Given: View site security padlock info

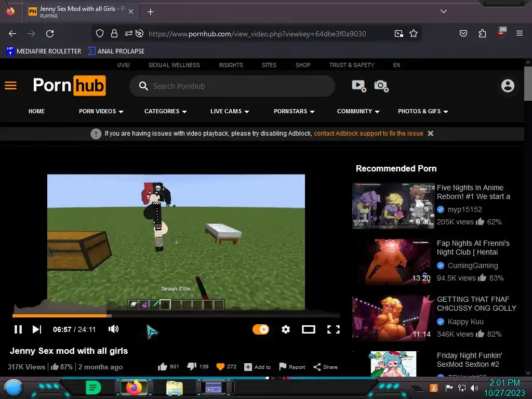Looking at the screenshot, I should tap(114, 33).
